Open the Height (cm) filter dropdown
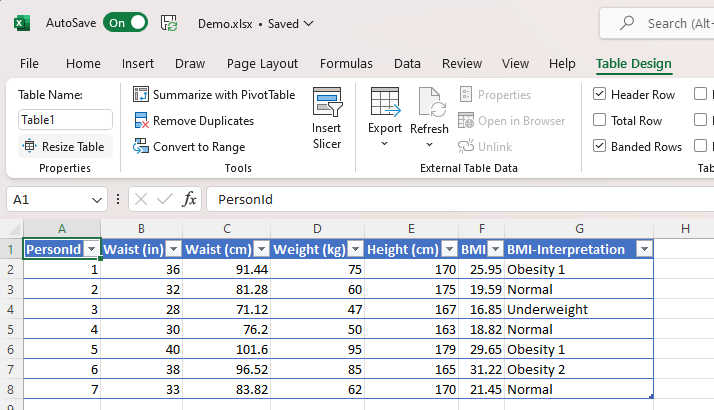Screen dimensions: 714x410 pos(449,249)
